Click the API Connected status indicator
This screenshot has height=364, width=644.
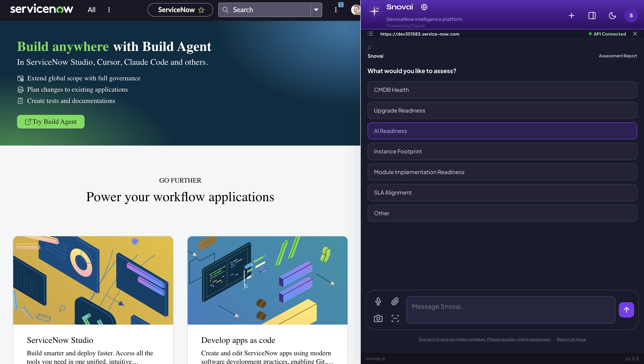(607, 34)
